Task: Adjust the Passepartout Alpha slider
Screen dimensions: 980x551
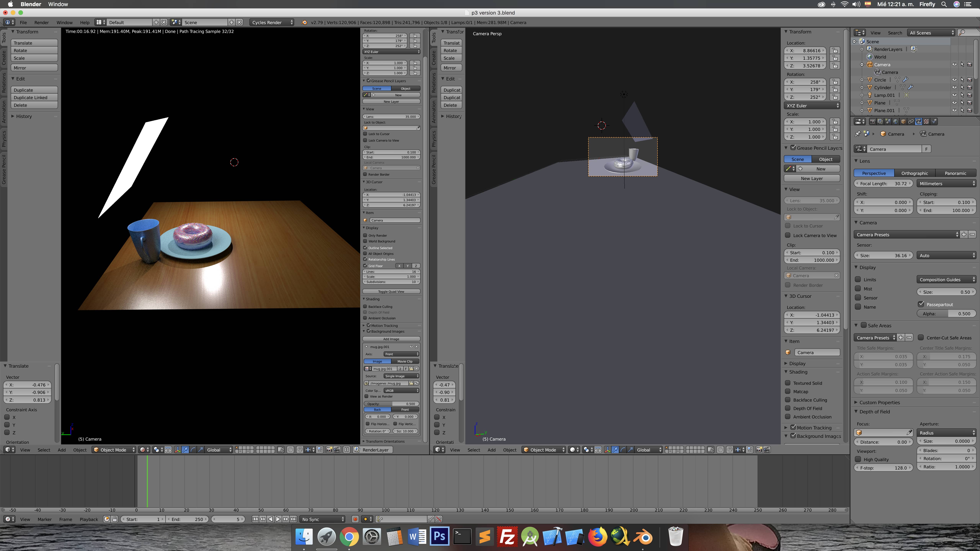Action: click(946, 314)
